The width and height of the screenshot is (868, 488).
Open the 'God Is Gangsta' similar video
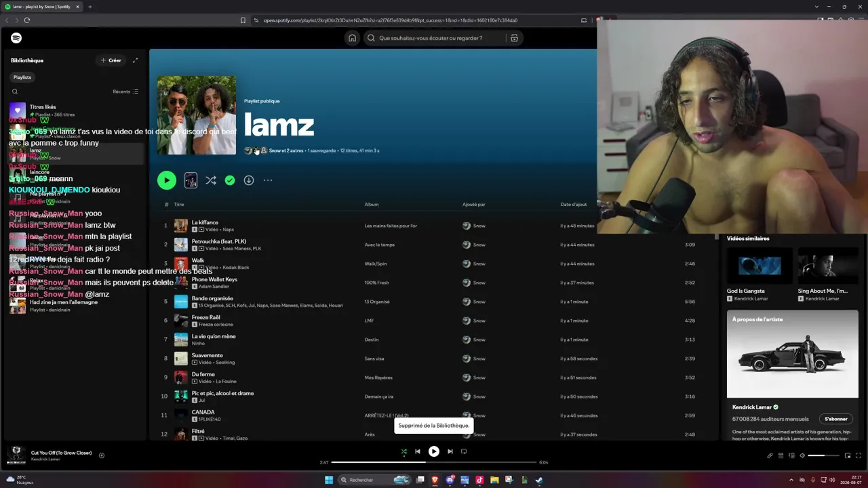[x=759, y=274]
